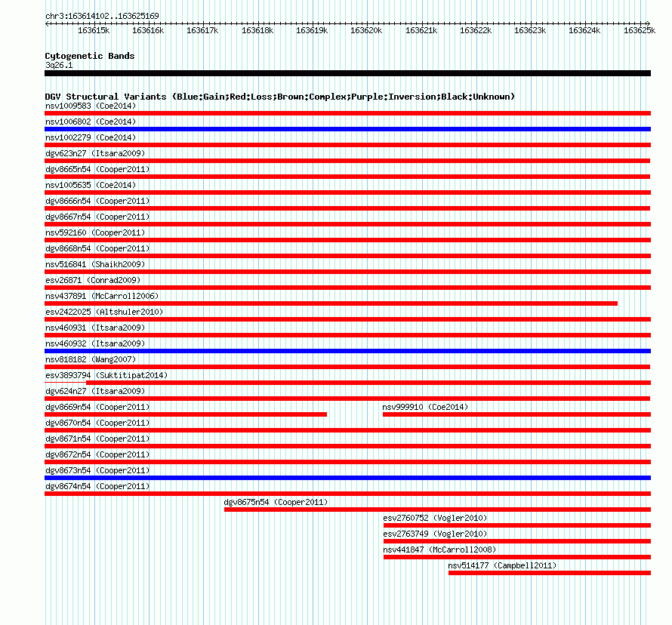
Task: Open dgv8674n54 (Cooper2011) variant
Action: (97, 486)
